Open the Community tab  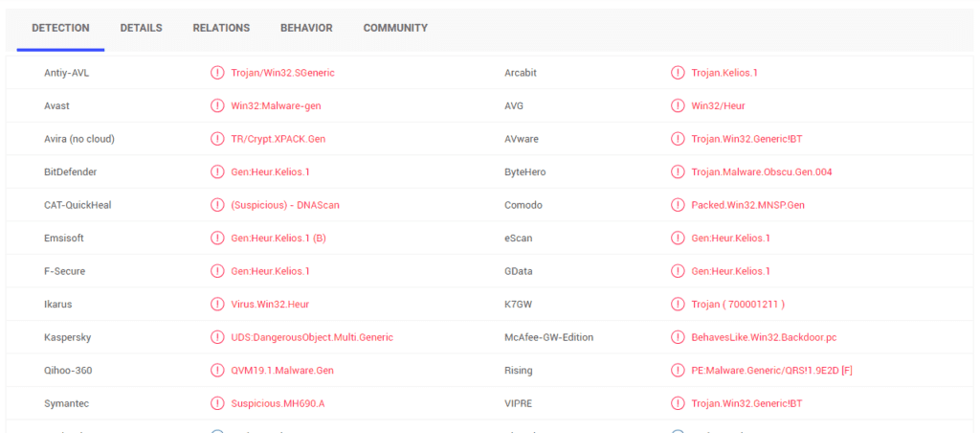[x=395, y=29]
